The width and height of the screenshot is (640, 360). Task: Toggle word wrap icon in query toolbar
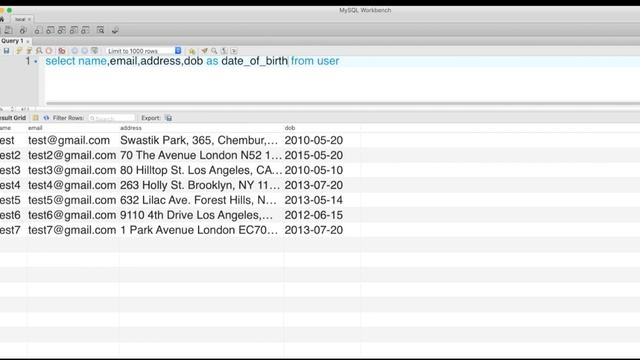pos(234,51)
